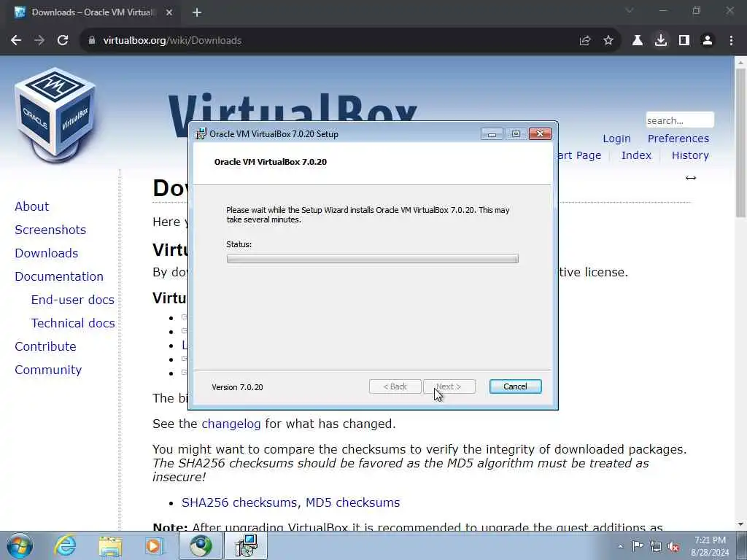Click the share page icon in address bar
Viewport: 747px width, 560px height.
coord(585,41)
